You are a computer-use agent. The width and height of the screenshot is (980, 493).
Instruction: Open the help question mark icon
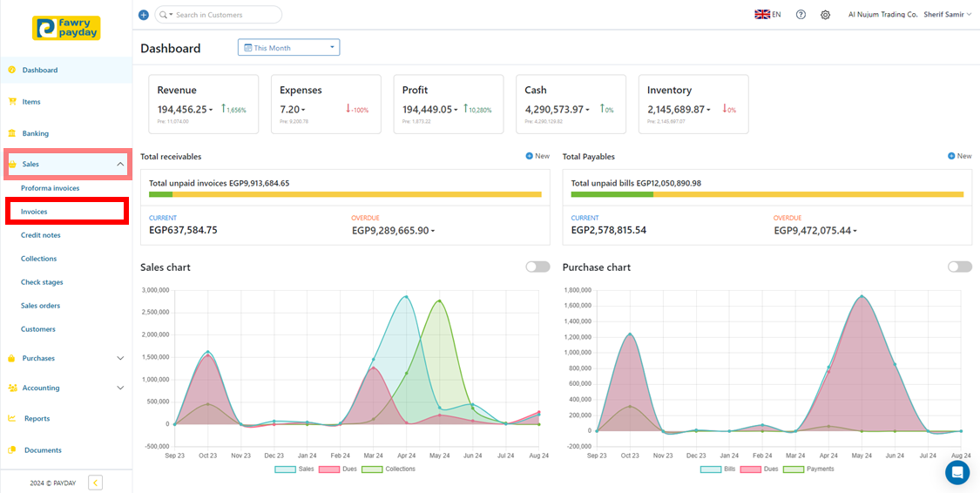[x=801, y=15]
